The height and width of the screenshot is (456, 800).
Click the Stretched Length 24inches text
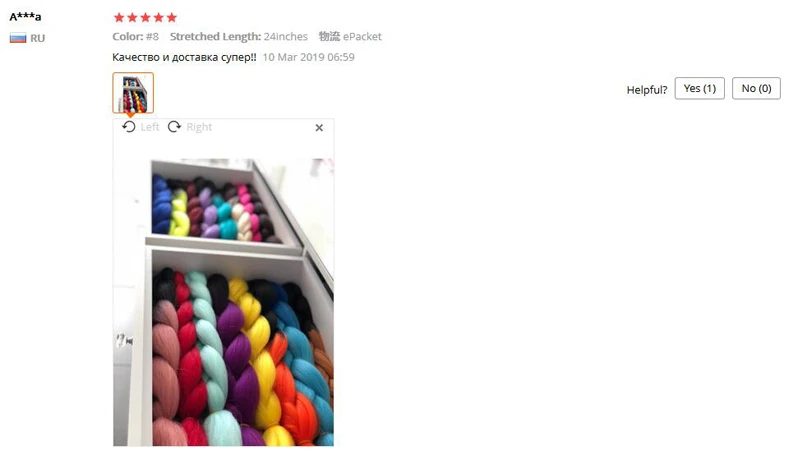pos(239,37)
